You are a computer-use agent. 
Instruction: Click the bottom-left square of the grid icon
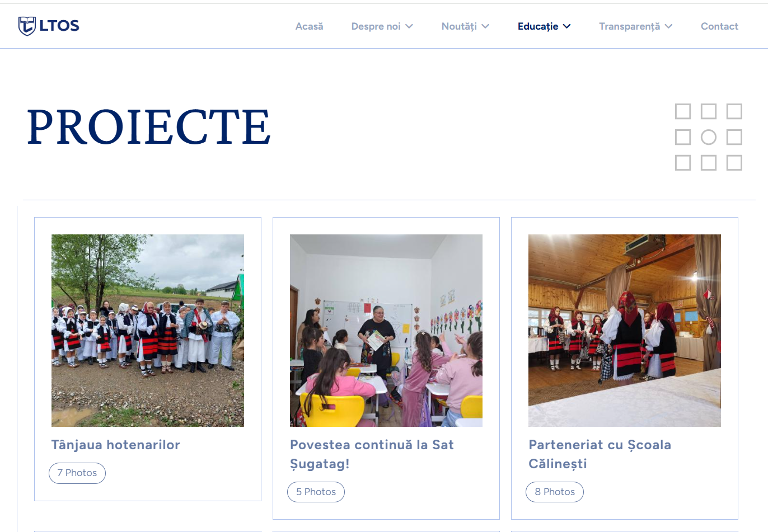pos(683,163)
